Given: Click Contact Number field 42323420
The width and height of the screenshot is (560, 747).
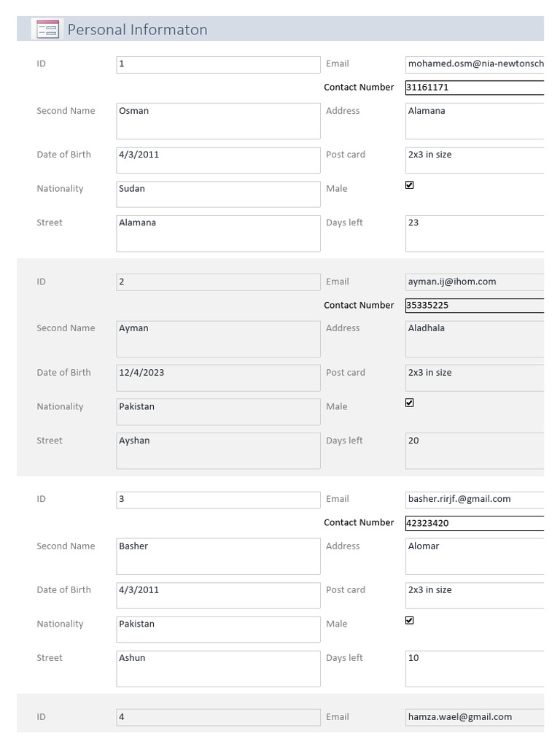Looking at the screenshot, I should click(475, 522).
